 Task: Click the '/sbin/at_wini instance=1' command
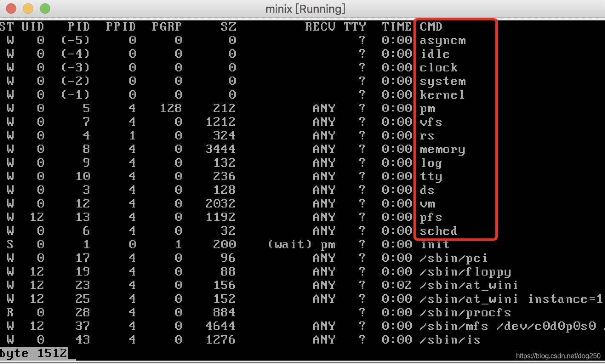pyautogui.click(x=511, y=299)
